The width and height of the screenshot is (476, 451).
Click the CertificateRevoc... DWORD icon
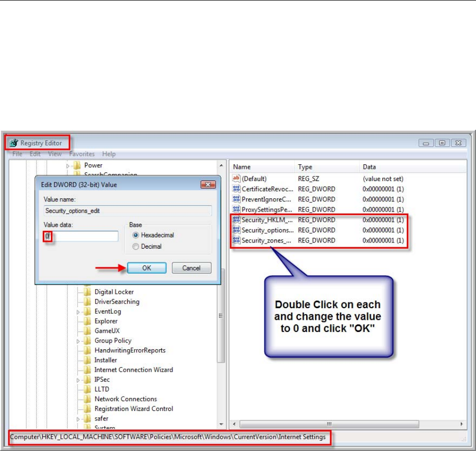(236, 189)
